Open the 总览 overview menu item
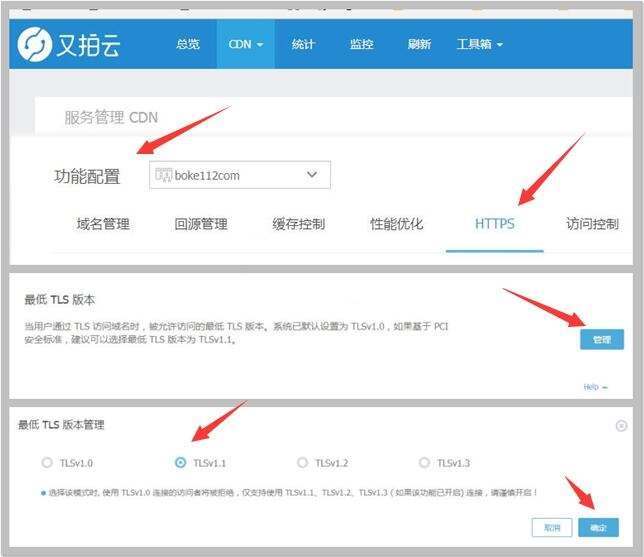 click(x=188, y=44)
